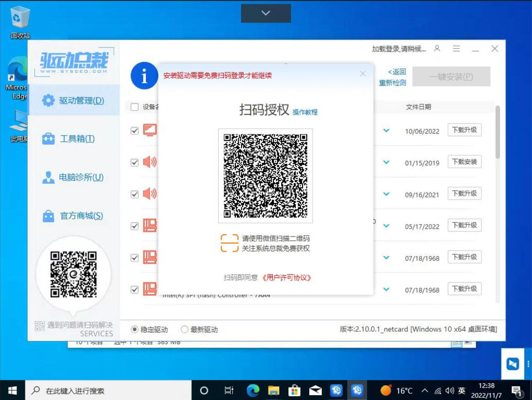532x400 pixels.
Task: Close the 扫码授权 dialog
Action: pos(363,73)
